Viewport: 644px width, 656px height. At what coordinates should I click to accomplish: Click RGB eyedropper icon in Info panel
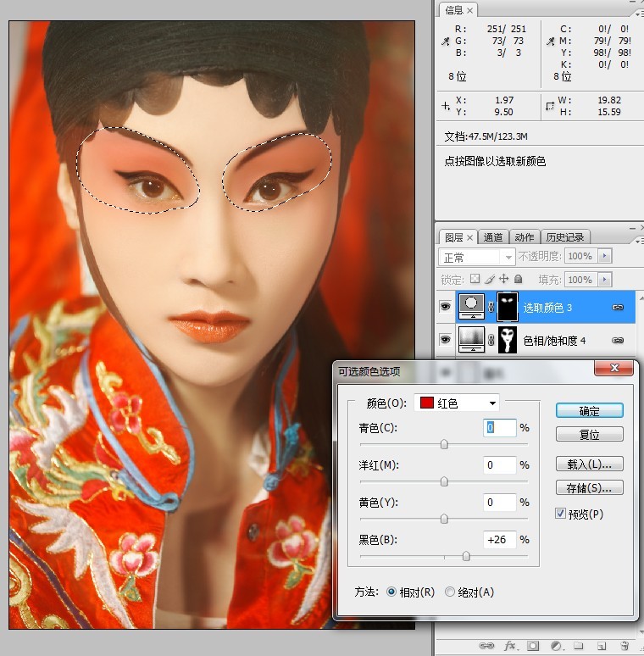pos(446,41)
